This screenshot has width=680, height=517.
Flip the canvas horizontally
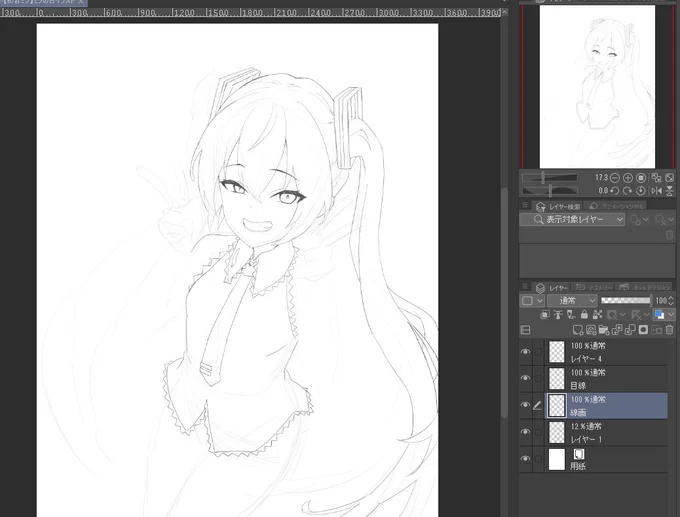coord(657,191)
